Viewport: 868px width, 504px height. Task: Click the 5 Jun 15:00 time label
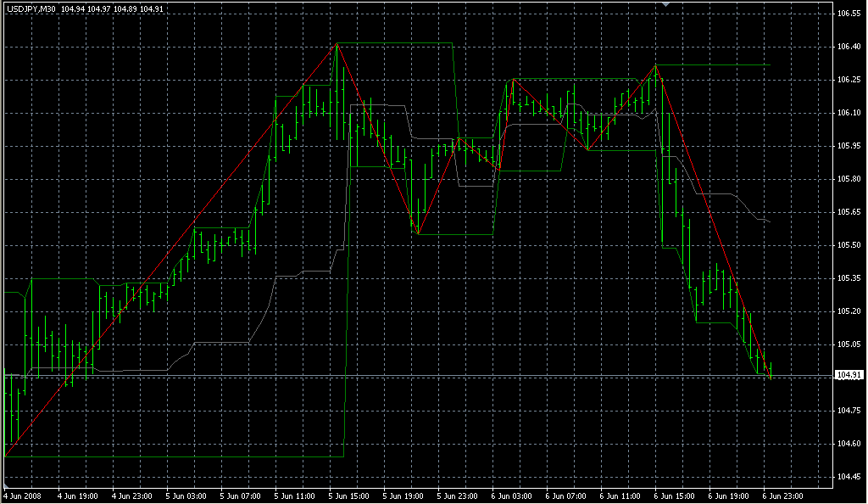tap(348, 494)
